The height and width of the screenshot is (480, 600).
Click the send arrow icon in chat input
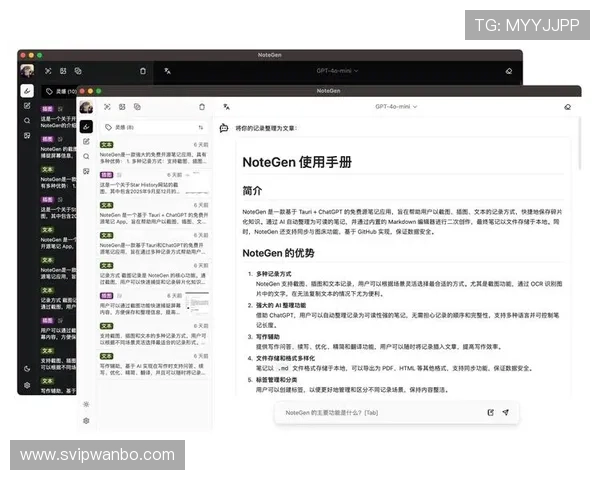505,412
